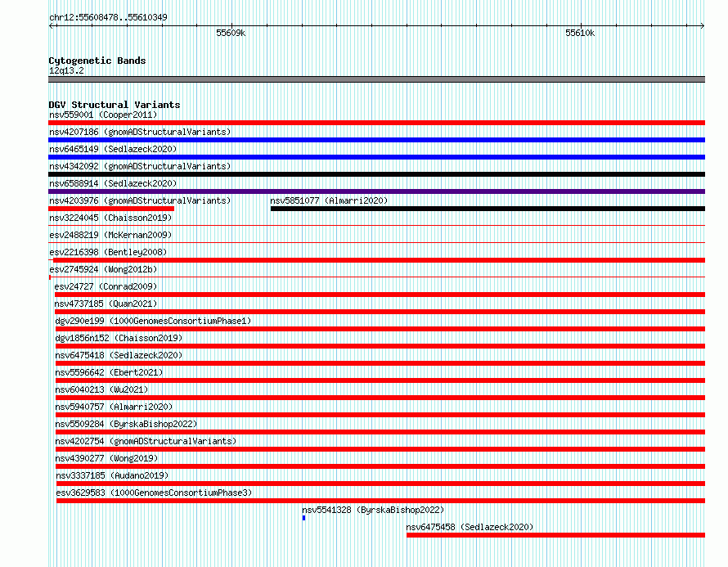Click the blue bar under nsv4207186
The height and width of the screenshot is (567, 728).
[376, 140]
